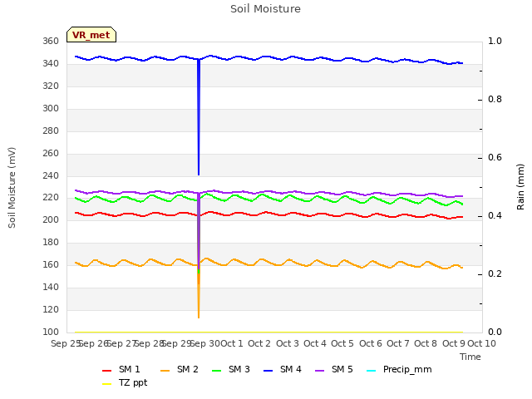This screenshot has width=532, height=399.
Task: Click the 0.4 rain axis tick label
Action: pos(495,216)
